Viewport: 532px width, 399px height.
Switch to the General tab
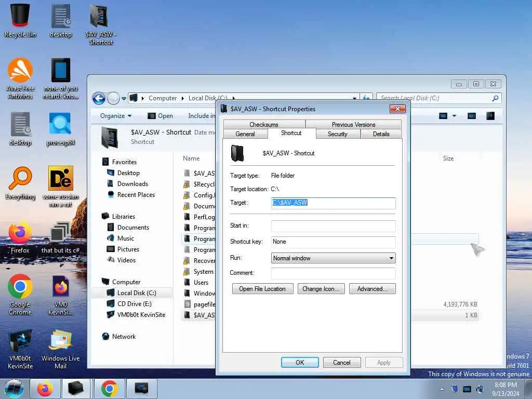click(245, 134)
